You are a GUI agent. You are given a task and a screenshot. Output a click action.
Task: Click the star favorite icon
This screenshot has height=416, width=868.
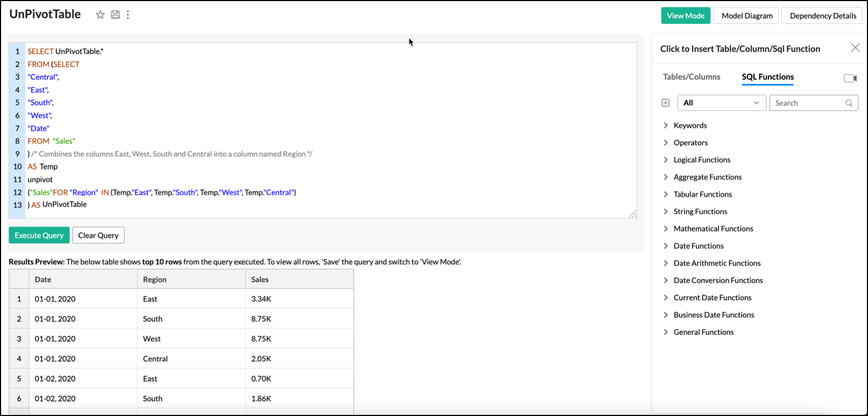click(100, 15)
